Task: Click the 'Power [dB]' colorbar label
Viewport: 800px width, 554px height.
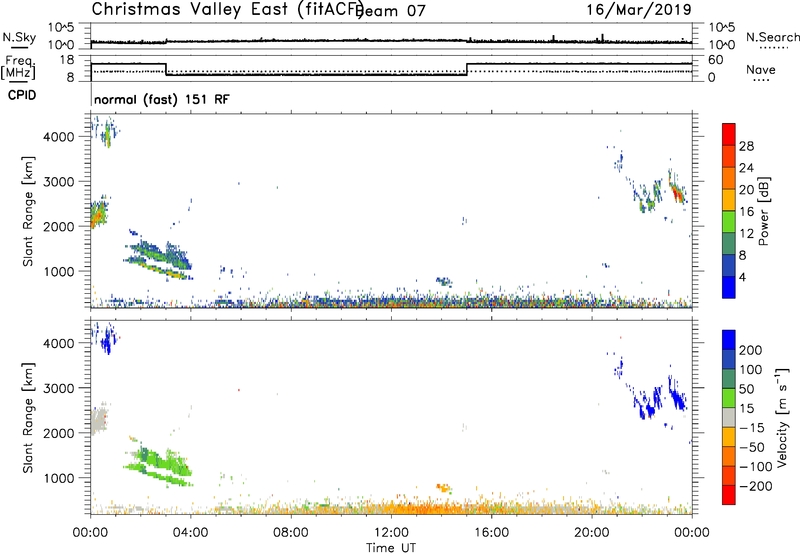Action: pyautogui.click(x=764, y=211)
